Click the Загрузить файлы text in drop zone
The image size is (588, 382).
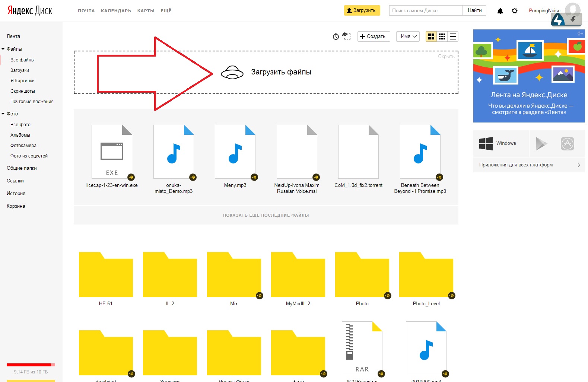point(281,72)
